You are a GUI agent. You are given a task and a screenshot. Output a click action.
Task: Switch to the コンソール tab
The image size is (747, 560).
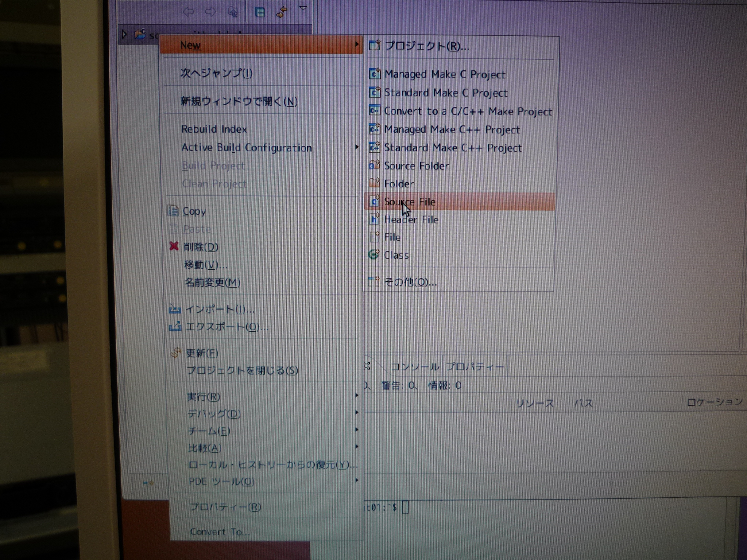coord(414,366)
